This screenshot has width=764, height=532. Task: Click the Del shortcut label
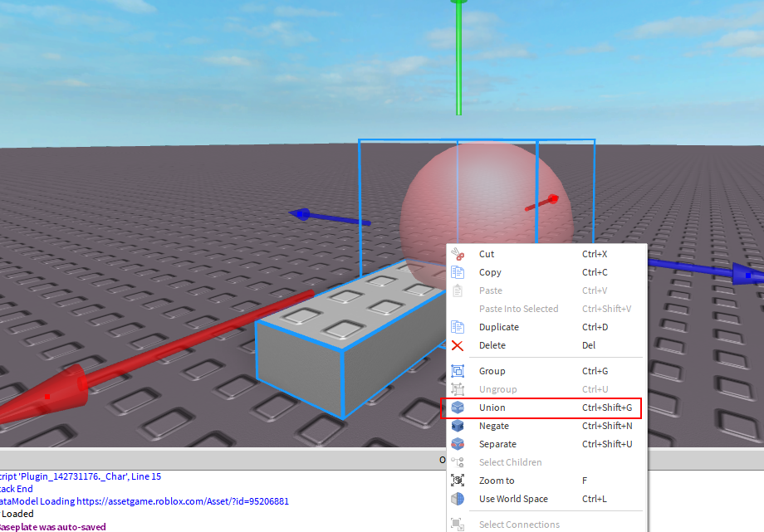click(x=589, y=345)
